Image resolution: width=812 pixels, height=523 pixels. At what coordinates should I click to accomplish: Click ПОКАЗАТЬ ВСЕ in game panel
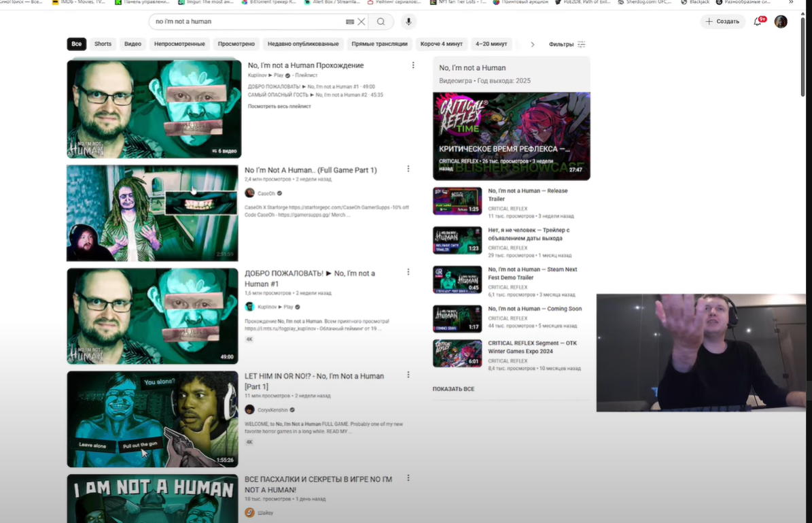453,389
